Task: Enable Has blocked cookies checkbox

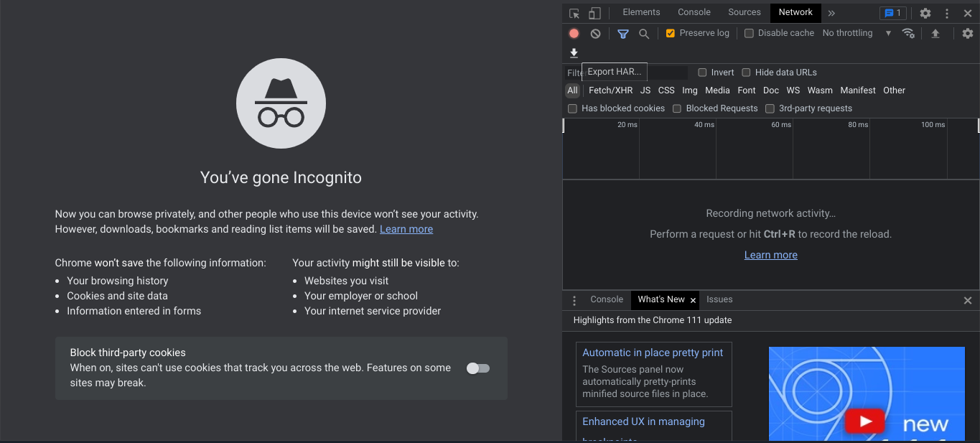Action: 572,108
